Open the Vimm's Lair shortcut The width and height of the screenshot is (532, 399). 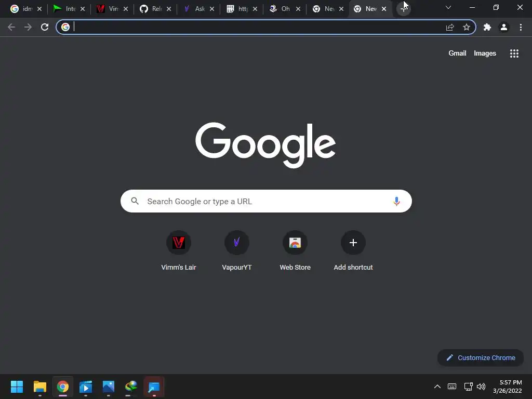point(179,250)
